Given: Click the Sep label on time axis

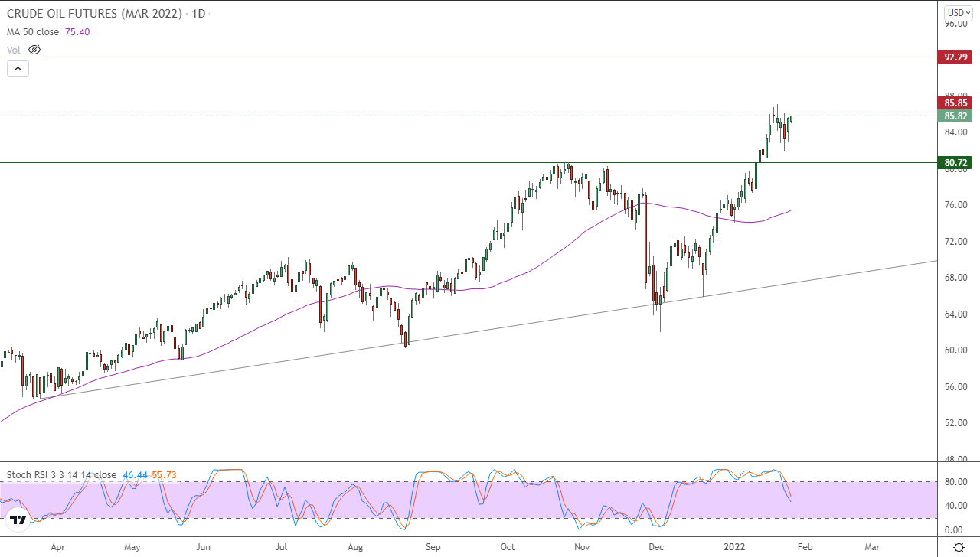Looking at the screenshot, I should (433, 547).
